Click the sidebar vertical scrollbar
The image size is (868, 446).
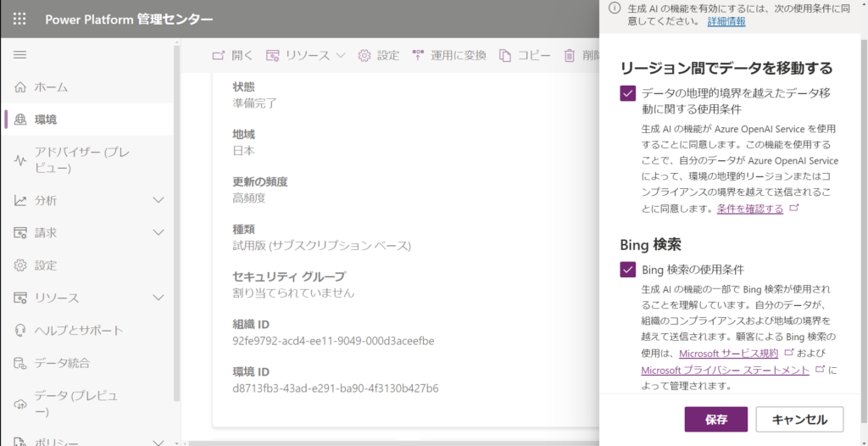(x=176, y=221)
